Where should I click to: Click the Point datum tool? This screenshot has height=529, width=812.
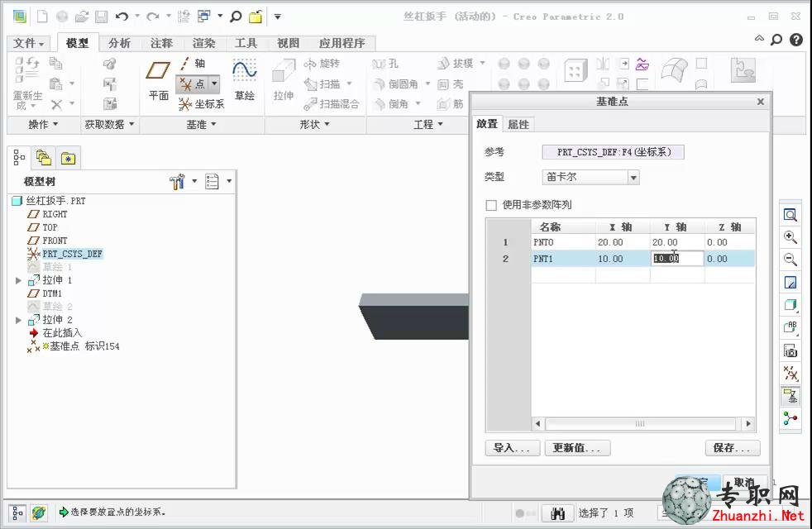pyautogui.click(x=192, y=83)
